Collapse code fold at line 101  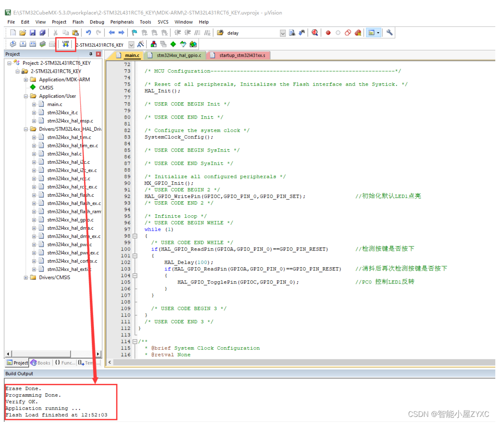tap(135, 256)
